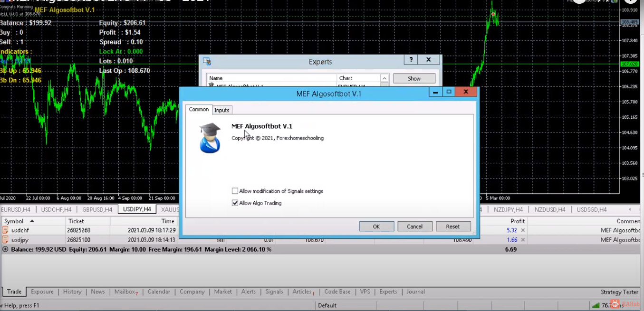Open the Company tab
Viewport: 644px width, 311px height.
tap(192, 292)
